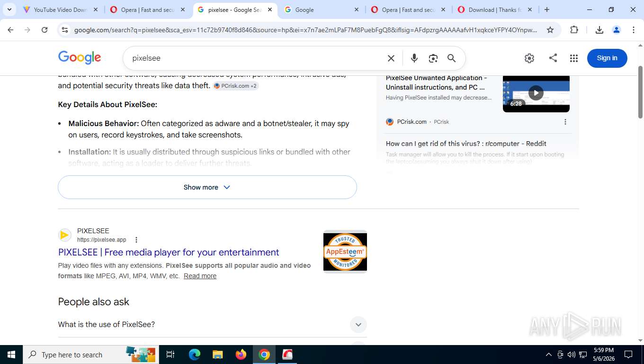Open tab search dropdown arrow
644x364 pixels.
click(9, 9)
